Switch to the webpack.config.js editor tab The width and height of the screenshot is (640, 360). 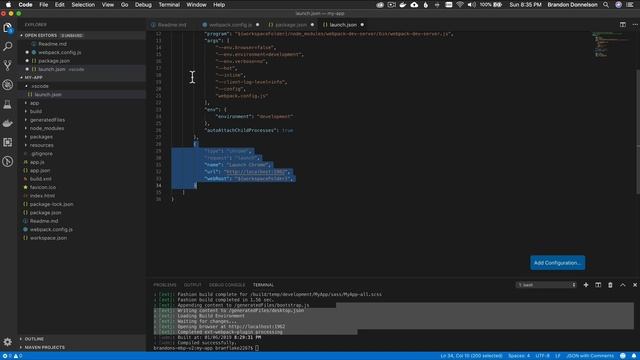230,25
